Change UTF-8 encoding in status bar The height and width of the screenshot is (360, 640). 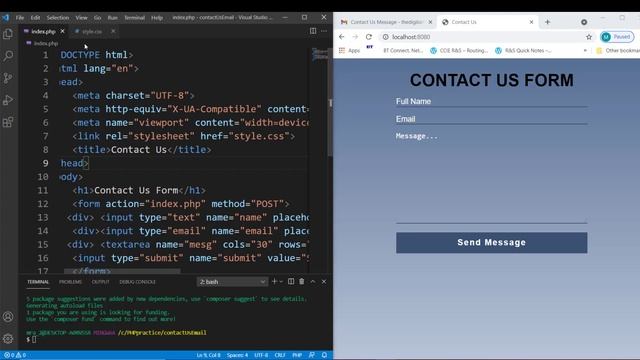coord(261,355)
